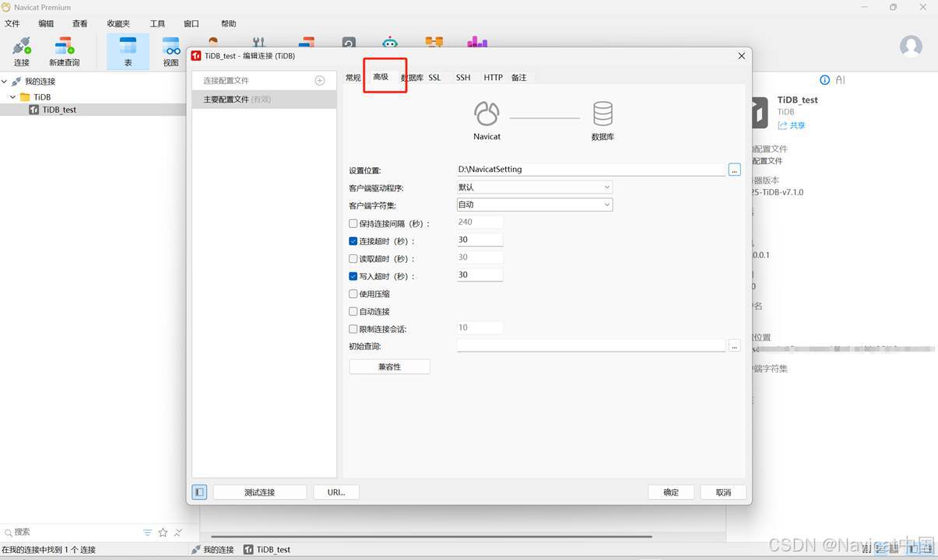Add a new connection profile with plus icon
The height and width of the screenshot is (560, 938).
point(319,81)
